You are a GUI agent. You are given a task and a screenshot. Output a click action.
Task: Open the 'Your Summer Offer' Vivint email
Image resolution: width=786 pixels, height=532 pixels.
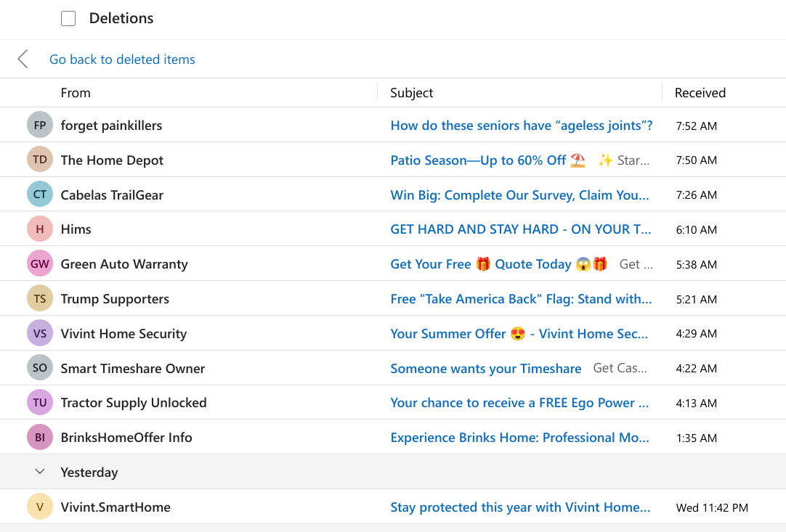pos(519,334)
